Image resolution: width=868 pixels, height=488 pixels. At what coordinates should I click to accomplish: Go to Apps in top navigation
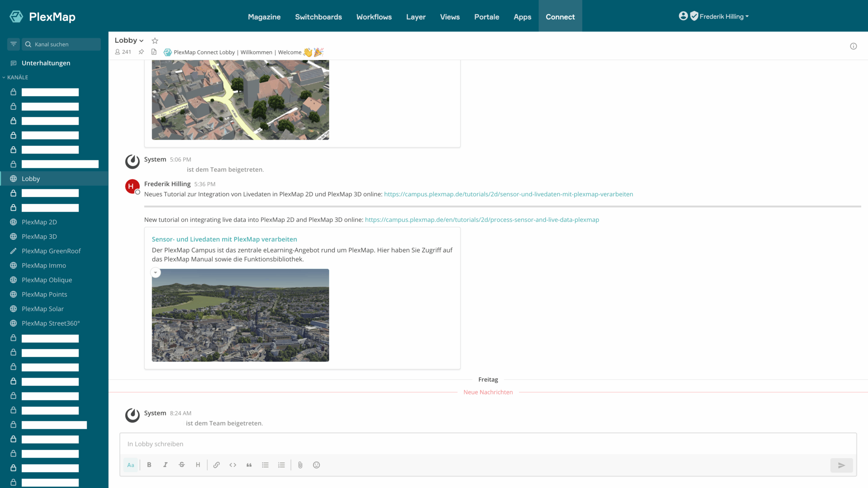coord(522,17)
